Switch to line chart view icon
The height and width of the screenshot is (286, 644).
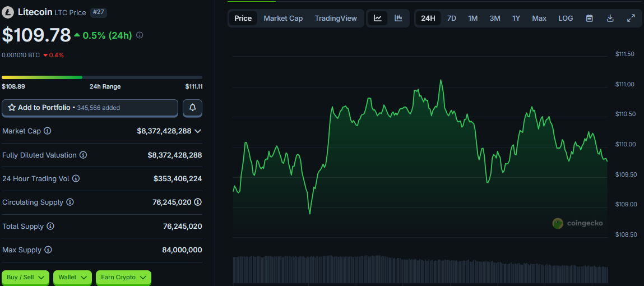click(x=378, y=18)
